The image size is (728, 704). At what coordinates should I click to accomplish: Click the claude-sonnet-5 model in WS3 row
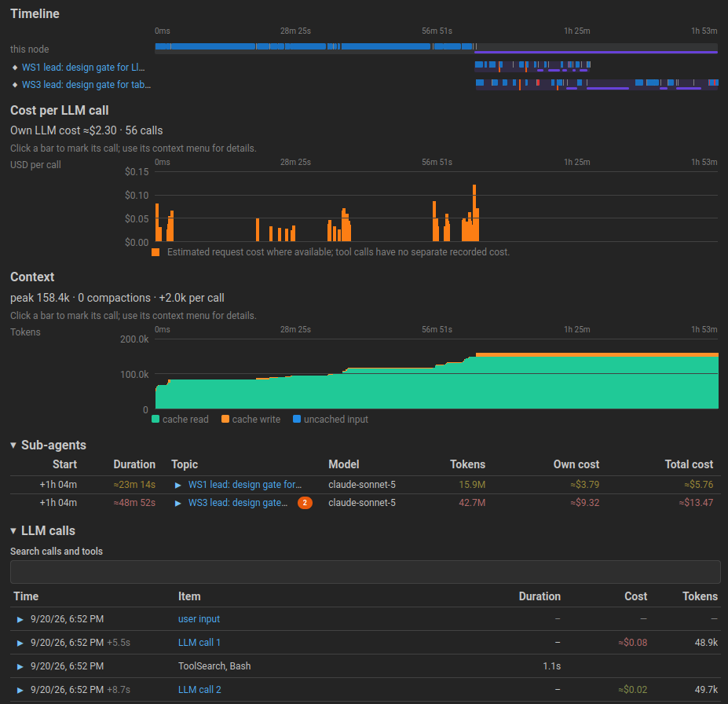(362, 502)
